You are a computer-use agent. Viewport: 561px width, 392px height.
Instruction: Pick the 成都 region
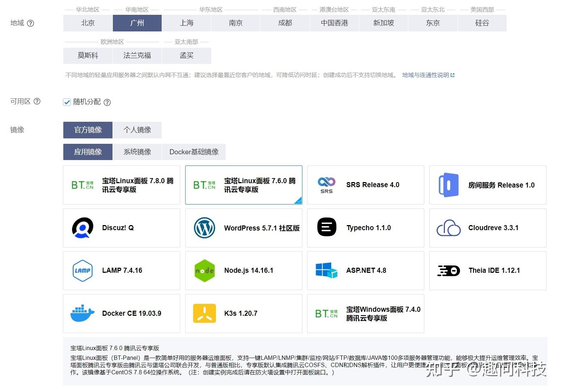pyautogui.click(x=285, y=23)
